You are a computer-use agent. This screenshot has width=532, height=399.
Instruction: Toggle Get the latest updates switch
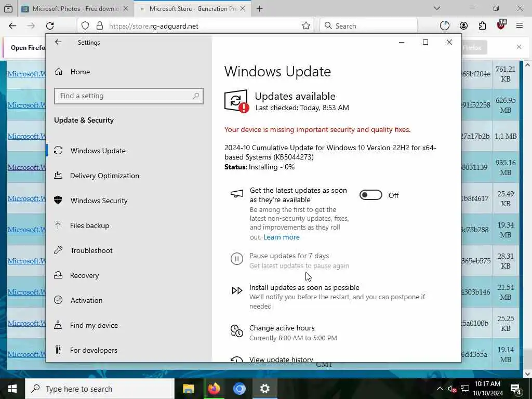tap(370, 195)
